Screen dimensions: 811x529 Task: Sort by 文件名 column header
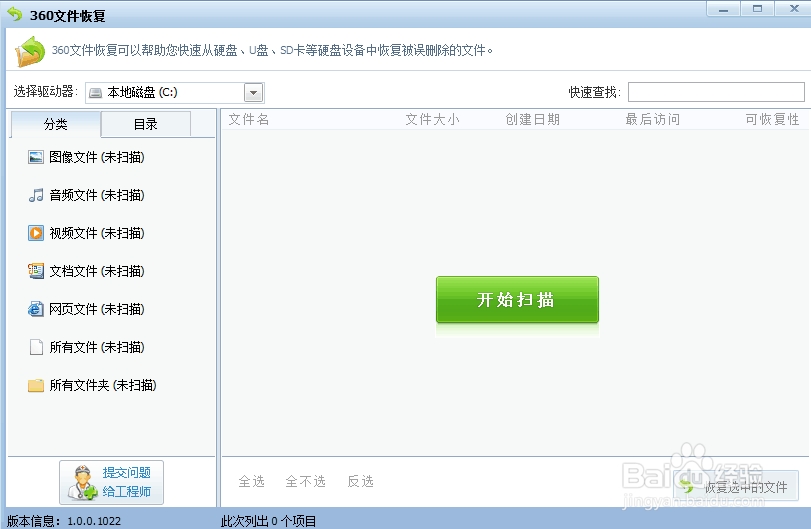[x=249, y=119]
